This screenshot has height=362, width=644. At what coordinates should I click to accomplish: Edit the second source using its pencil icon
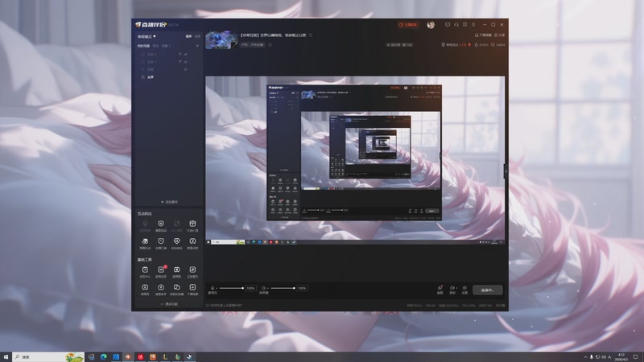point(180,62)
